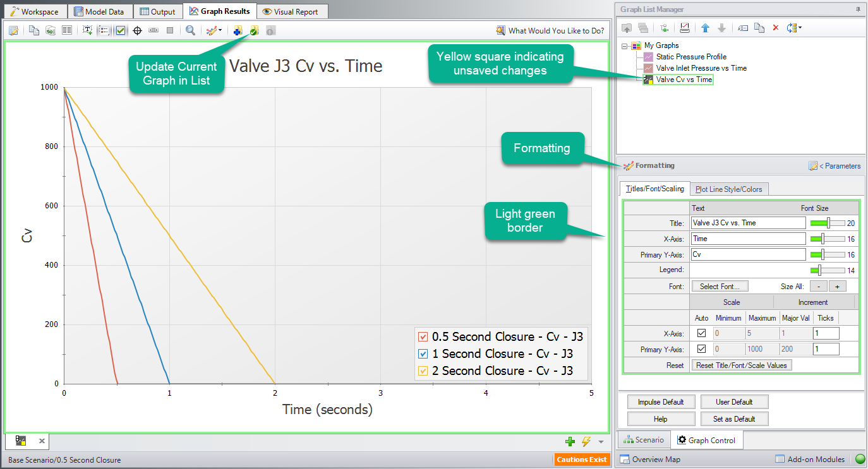Screen dimensions: 868x469
Task: Click the Add Graph to List icon
Action: click(x=239, y=30)
